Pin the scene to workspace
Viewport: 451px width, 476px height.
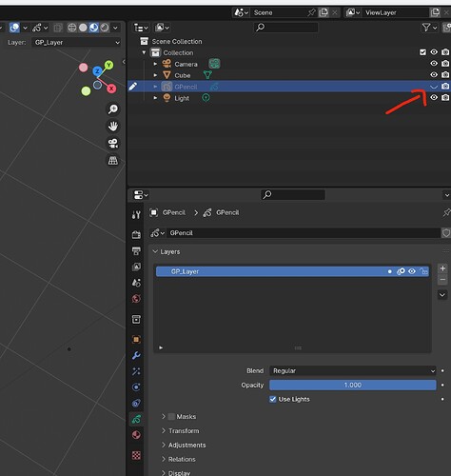click(x=311, y=12)
